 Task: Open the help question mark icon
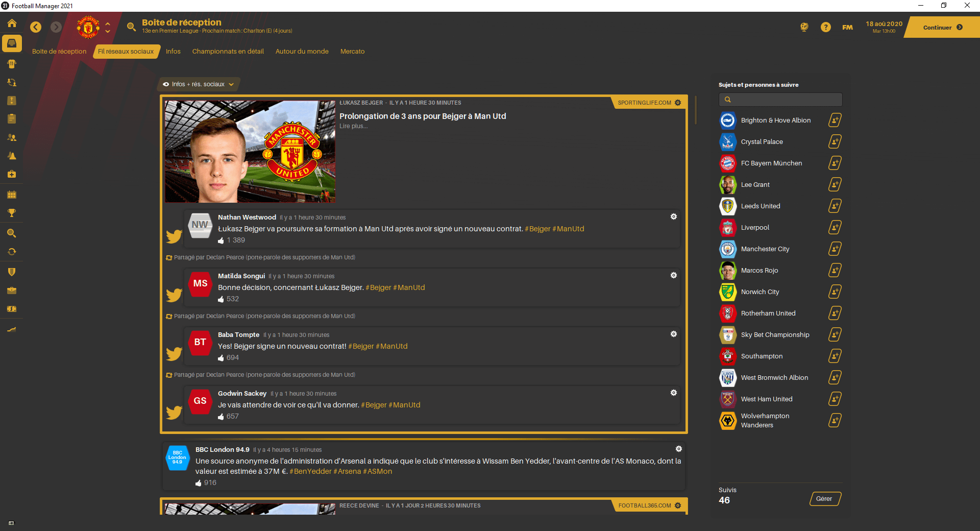tap(825, 27)
